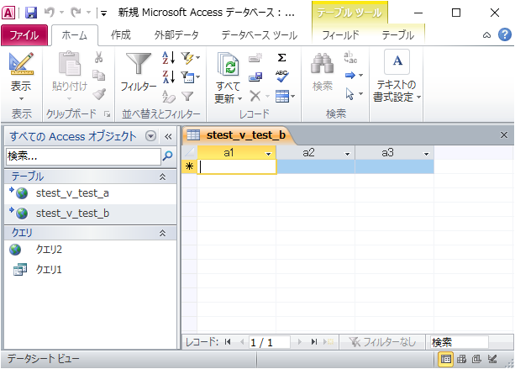This screenshot has height=369, width=515.
Task: Open the quick access toolbar customize dropdown
Action: (x=104, y=13)
